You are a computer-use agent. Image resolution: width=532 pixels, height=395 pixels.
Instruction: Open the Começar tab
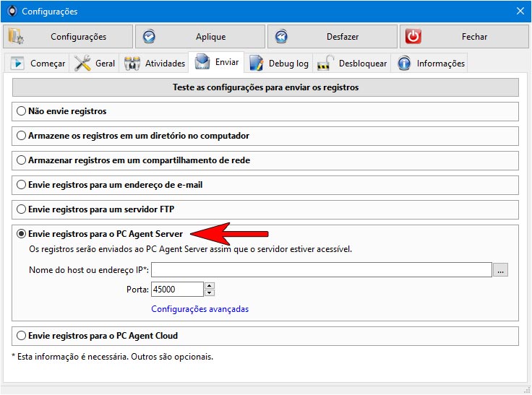click(x=37, y=63)
